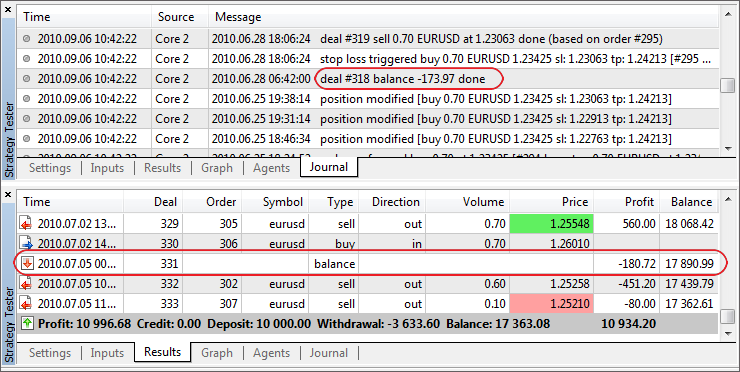This screenshot has height=372, width=740.
Task: Select profit value -180.72
Action: [637, 263]
